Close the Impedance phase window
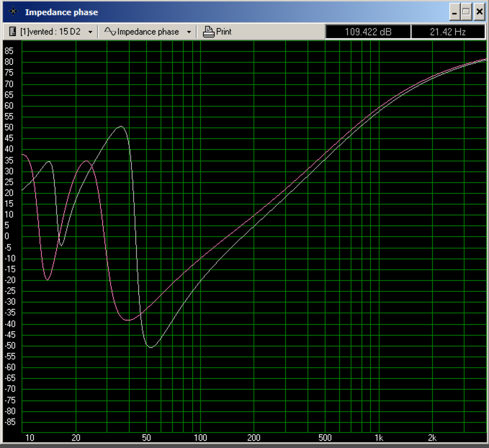Viewport: 489px width, 448px height. click(x=479, y=12)
